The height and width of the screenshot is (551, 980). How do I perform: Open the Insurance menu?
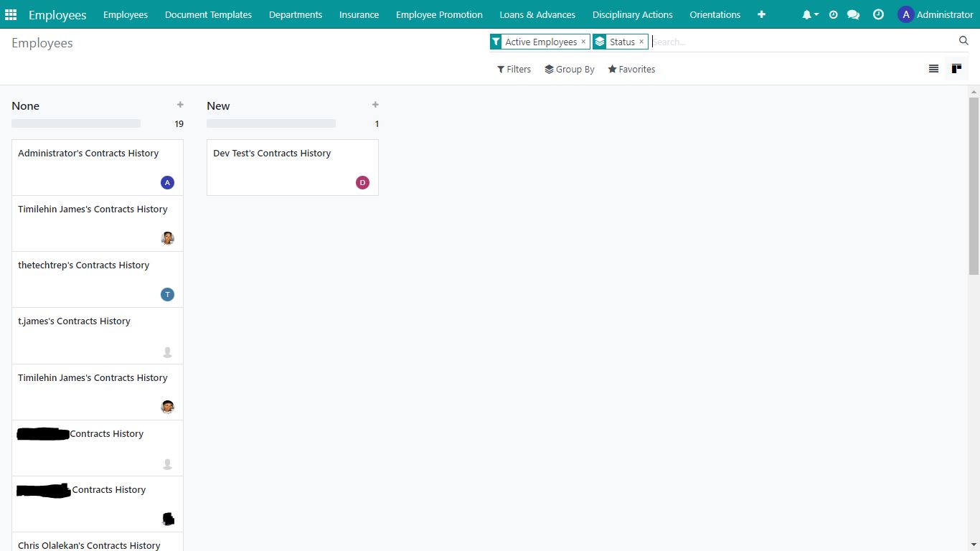[x=359, y=14]
